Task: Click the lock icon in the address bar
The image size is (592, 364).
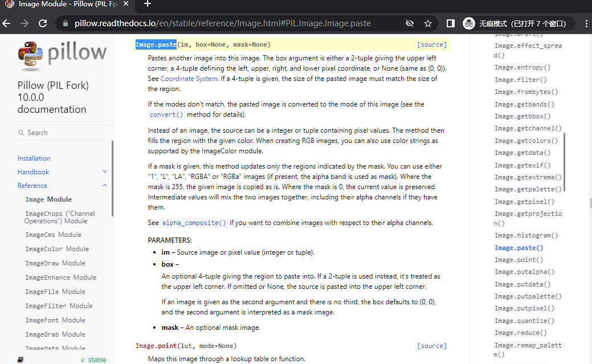Action: 66,23
